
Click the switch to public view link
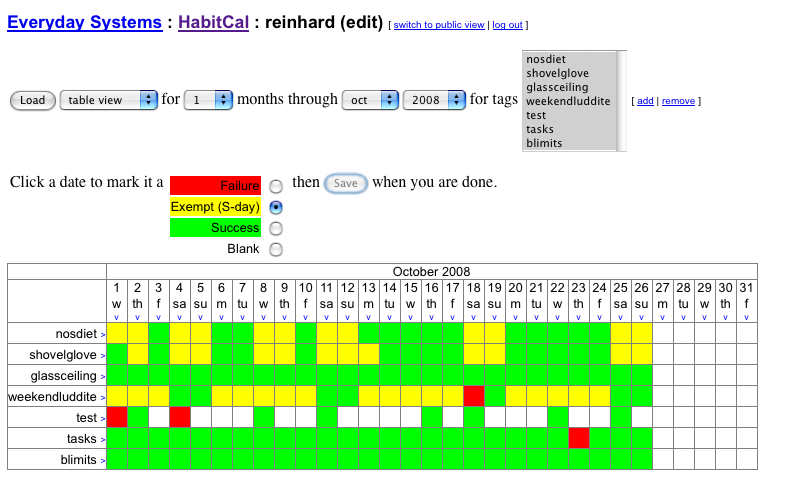point(438,25)
